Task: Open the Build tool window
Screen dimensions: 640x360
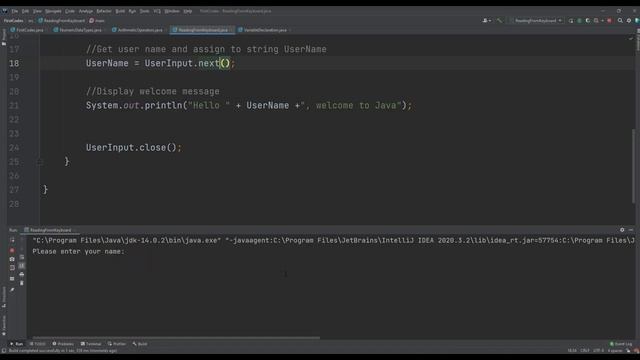Action: (x=140, y=344)
